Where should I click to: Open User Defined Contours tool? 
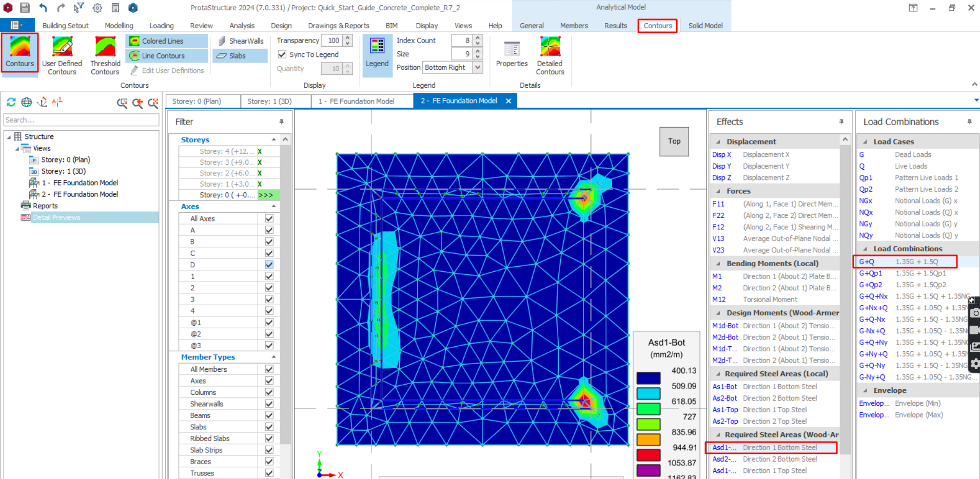[62, 55]
